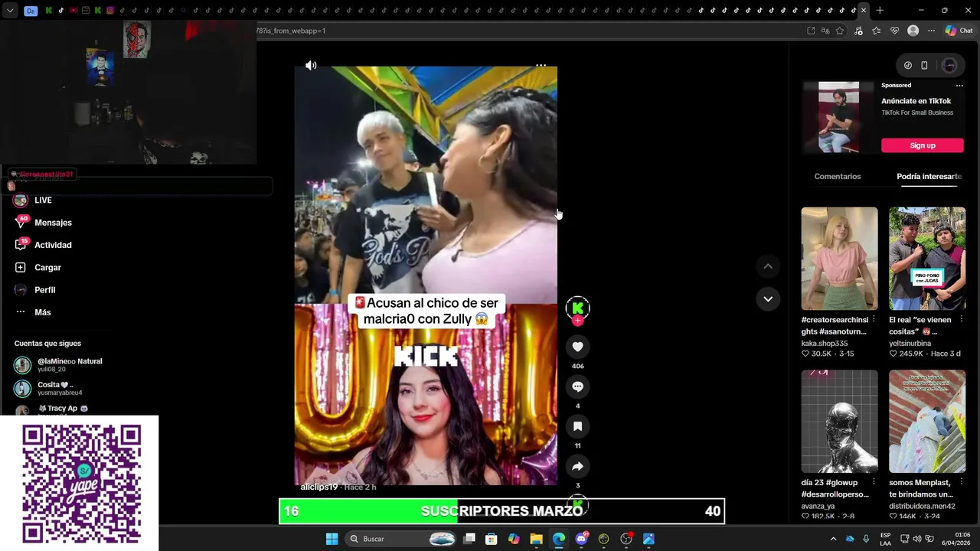Viewport: 980px width, 551px height.
Task: Open the Browser essentials heart icon
Action: tap(894, 31)
